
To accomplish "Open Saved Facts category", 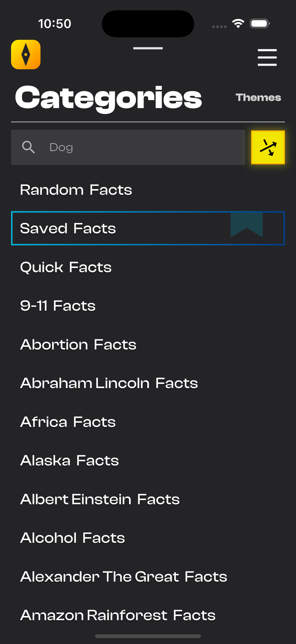I will click(148, 228).
